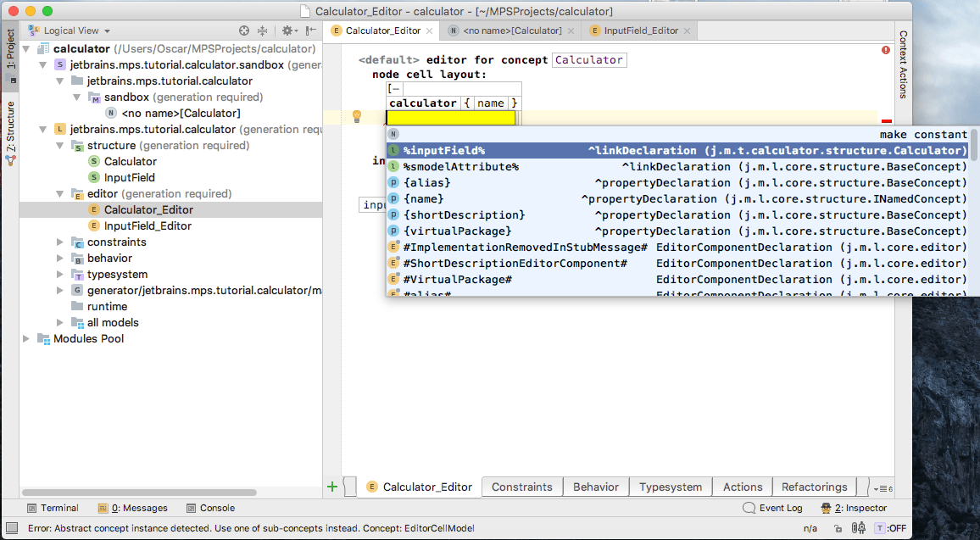Viewport: 980px width, 540px height.
Task: Select %smodelAttribute% in completion list
Action: tap(460, 166)
